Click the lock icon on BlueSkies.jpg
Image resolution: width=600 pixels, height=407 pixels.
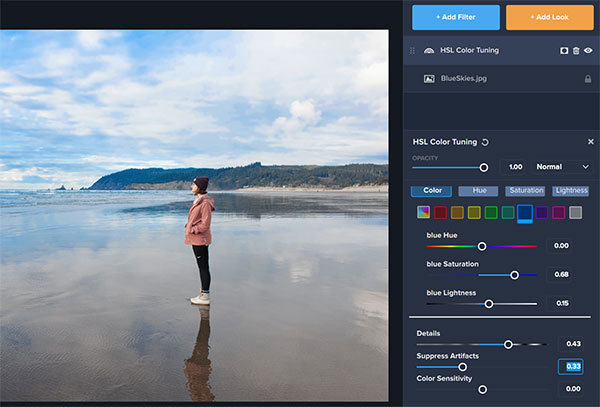click(587, 78)
